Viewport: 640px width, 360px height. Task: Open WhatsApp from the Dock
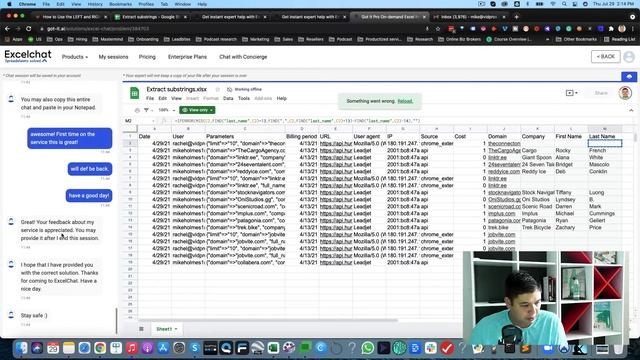coord(367,348)
